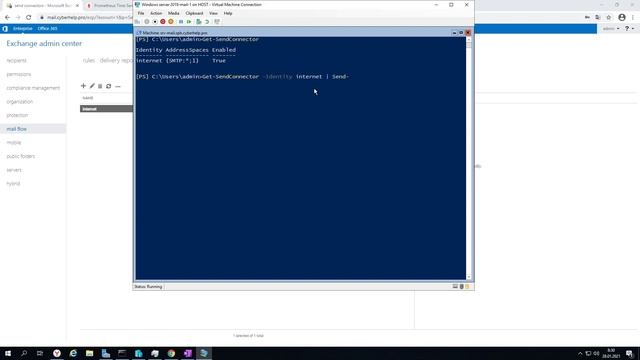Open OneNote from taskbar
Image resolution: width=640 pixels, height=360 pixels.
187,353
